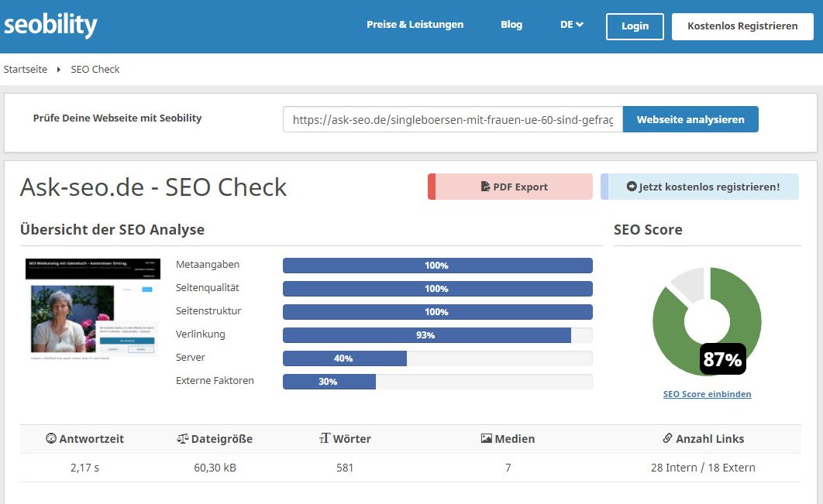Viewport: 823px width, 504px height.
Task: Click the Seitenqualität 100% progress bar
Action: [438, 289]
